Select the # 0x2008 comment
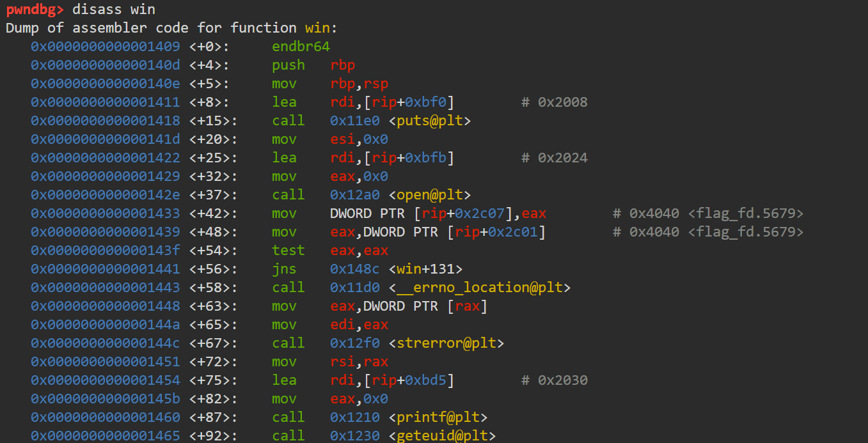The image size is (868, 443). 554,102
